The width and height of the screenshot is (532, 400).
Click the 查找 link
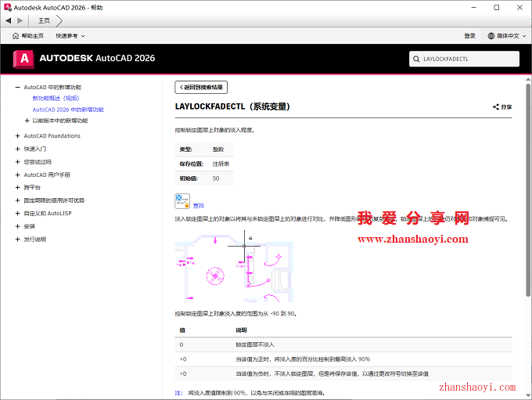point(199,205)
